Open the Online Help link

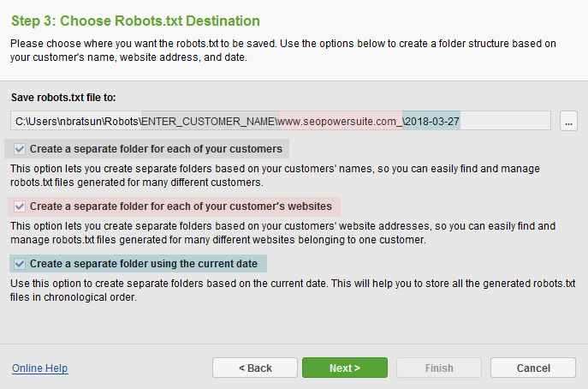coord(39,368)
